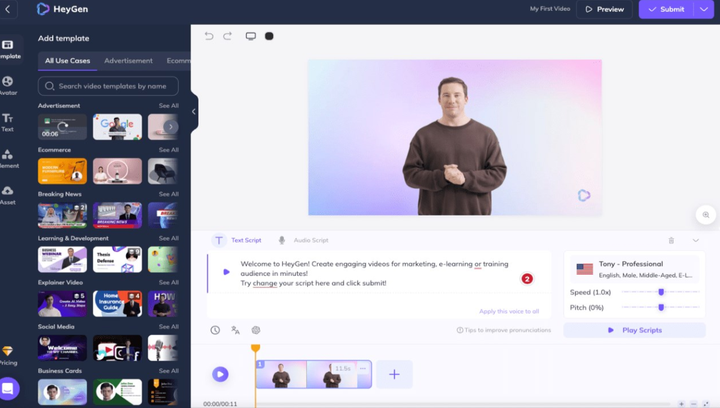The width and height of the screenshot is (720, 408).
Task: Open the Avatar sidebar panel
Action: click(x=8, y=86)
